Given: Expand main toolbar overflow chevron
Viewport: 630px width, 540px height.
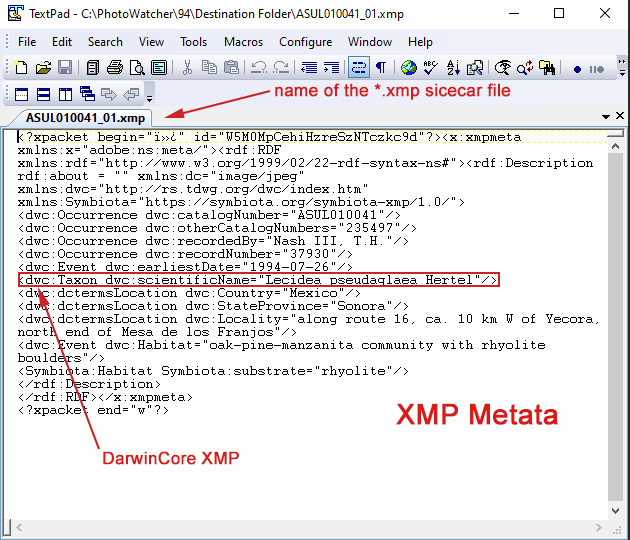Looking at the screenshot, I should coord(622,67).
